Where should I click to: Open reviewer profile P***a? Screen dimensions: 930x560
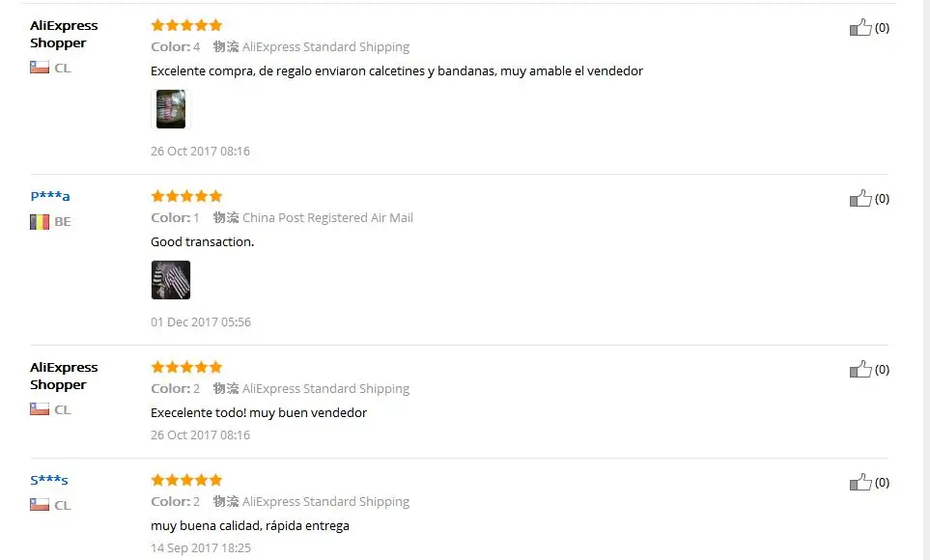point(50,196)
